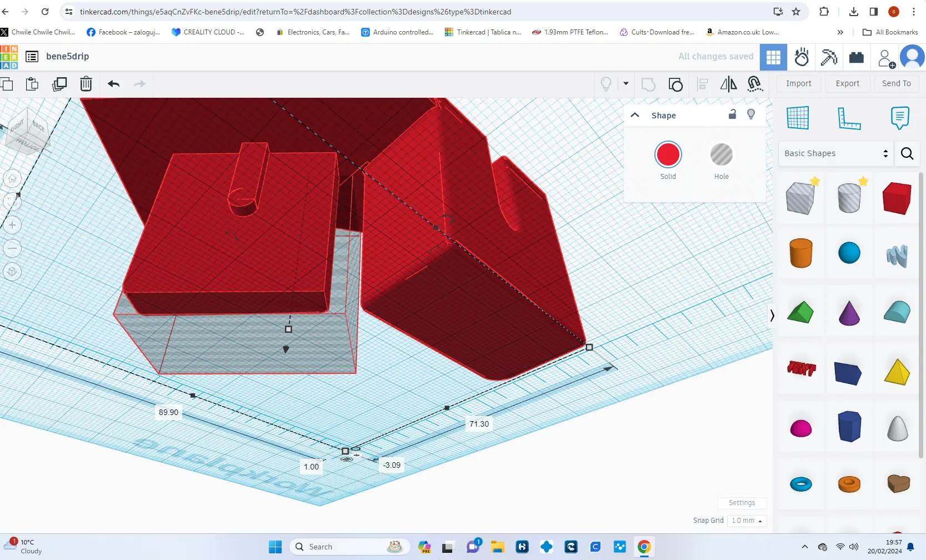926x560 pixels.
Task: Toggle the lightbulb visibility in Shape panel
Action: coord(751,114)
